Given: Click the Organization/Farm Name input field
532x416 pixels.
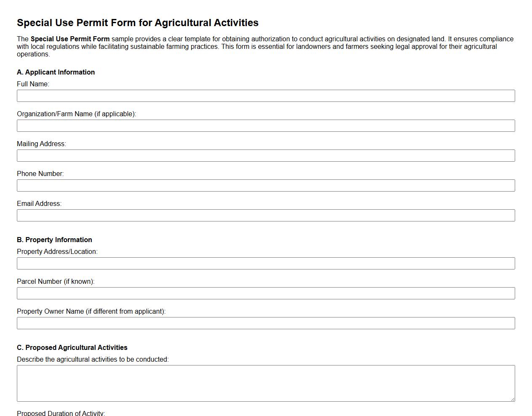Looking at the screenshot, I should [266, 125].
